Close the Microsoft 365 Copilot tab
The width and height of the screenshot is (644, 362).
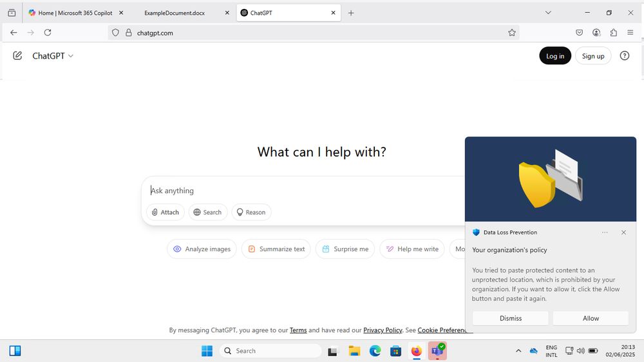point(121,13)
